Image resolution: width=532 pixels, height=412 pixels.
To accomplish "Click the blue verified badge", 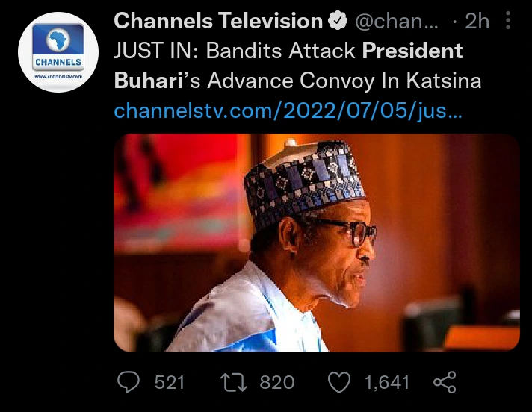I will (x=337, y=22).
